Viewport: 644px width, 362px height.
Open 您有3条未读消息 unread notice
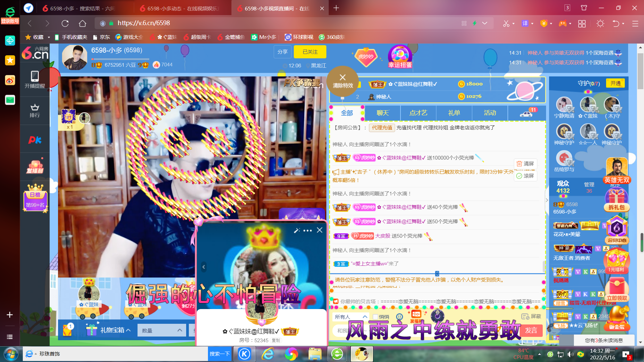(604, 340)
